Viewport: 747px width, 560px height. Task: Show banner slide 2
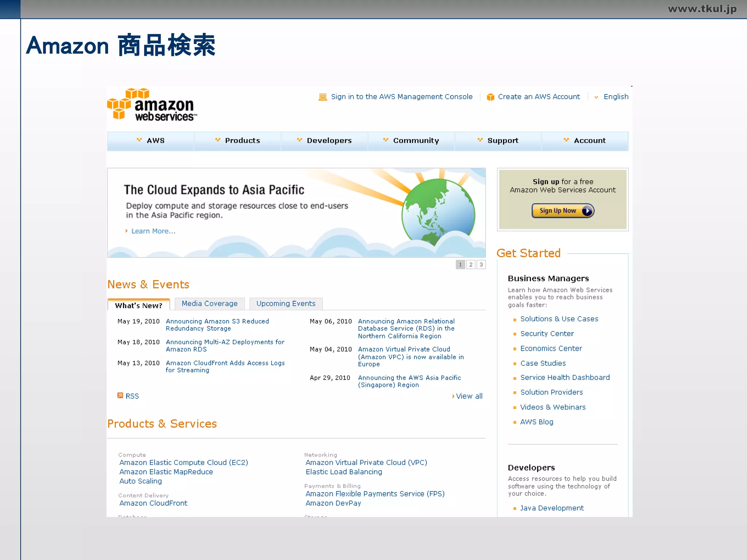tap(471, 265)
